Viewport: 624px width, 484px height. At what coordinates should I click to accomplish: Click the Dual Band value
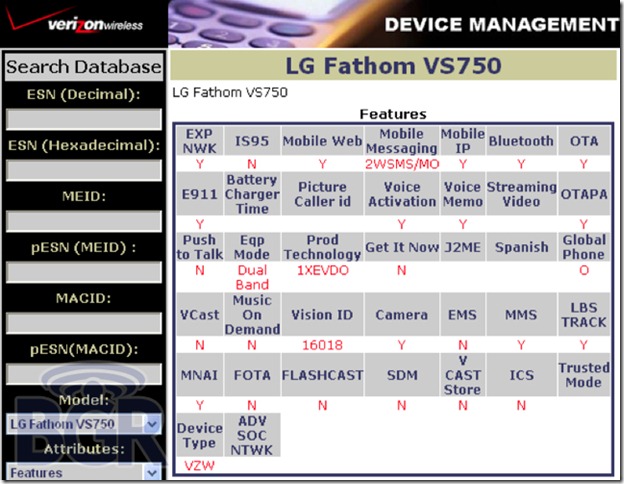click(252, 277)
